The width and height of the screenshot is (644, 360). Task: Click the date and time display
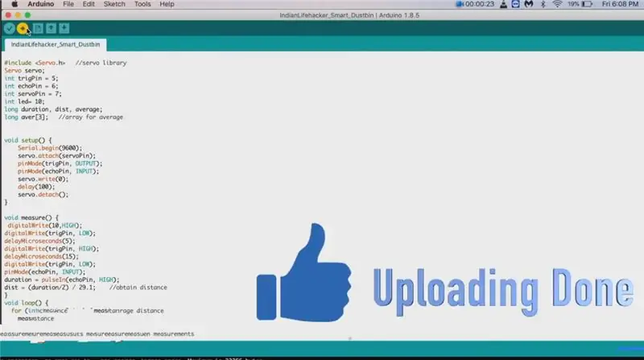click(x=620, y=4)
